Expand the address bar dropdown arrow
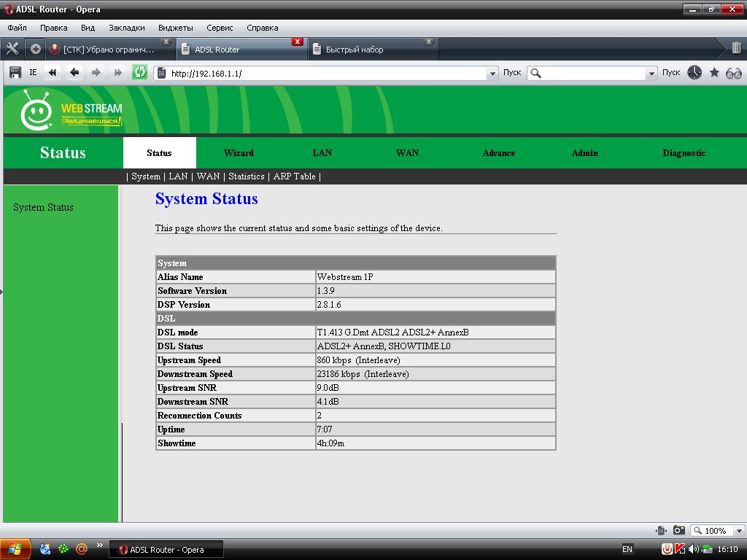Viewport: 747px width, 560px height. click(x=492, y=73)
